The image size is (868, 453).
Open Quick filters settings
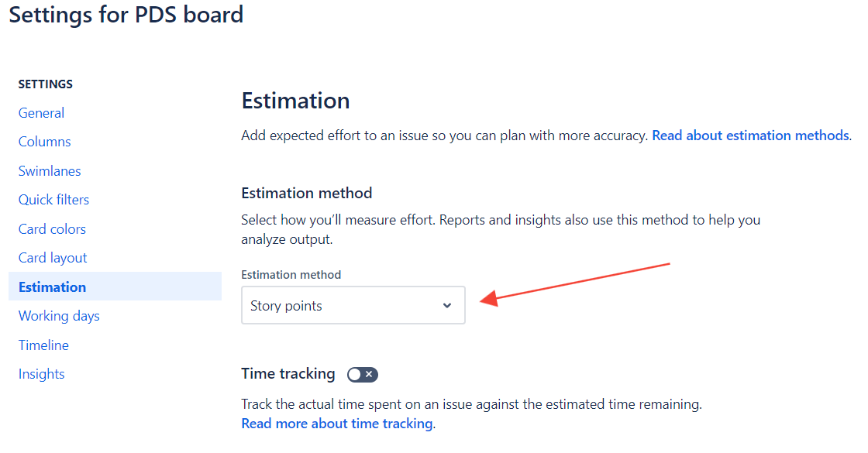54,200
